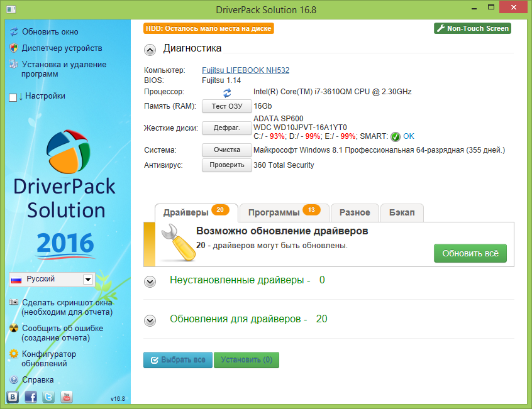The width and height of the screenshot is (532, 409).
Task: Click Обновить окно in sidebar
Action: coord(50,32)
